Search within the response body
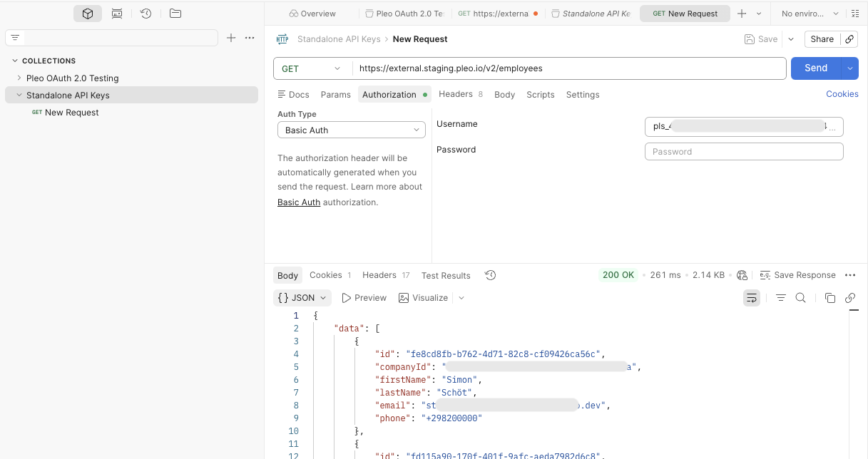 [800, 297]
